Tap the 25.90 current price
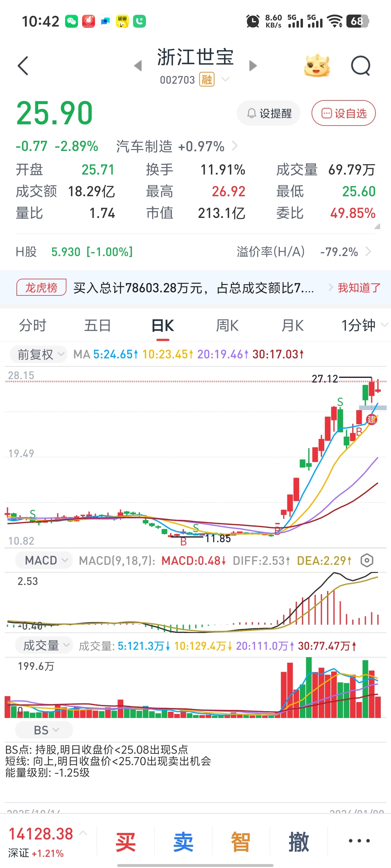391x868 pixels. [55, 113]
